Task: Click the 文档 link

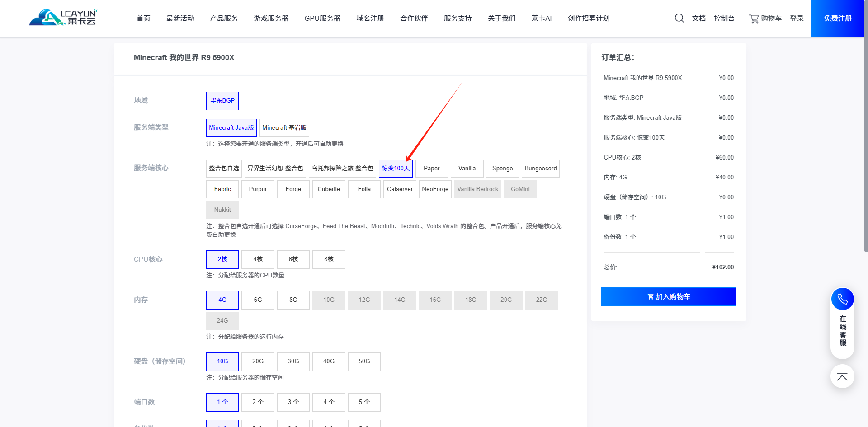Action: pos(699,19)
